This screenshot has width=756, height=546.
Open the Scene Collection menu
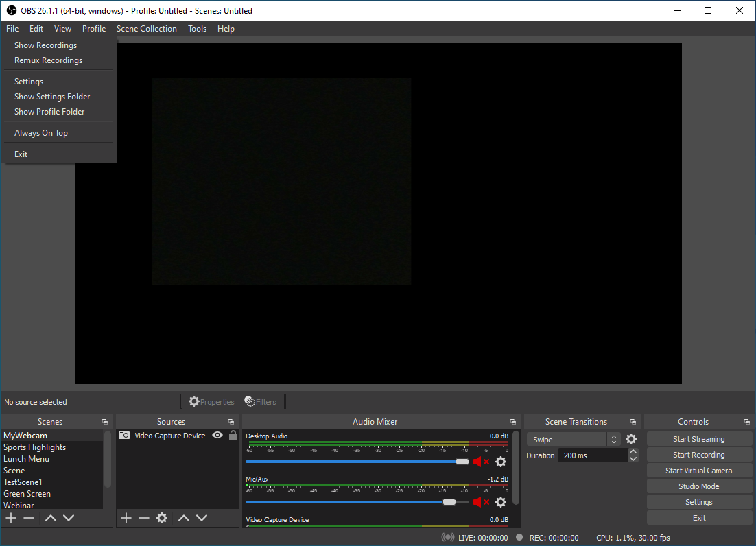tap(146, 29)
